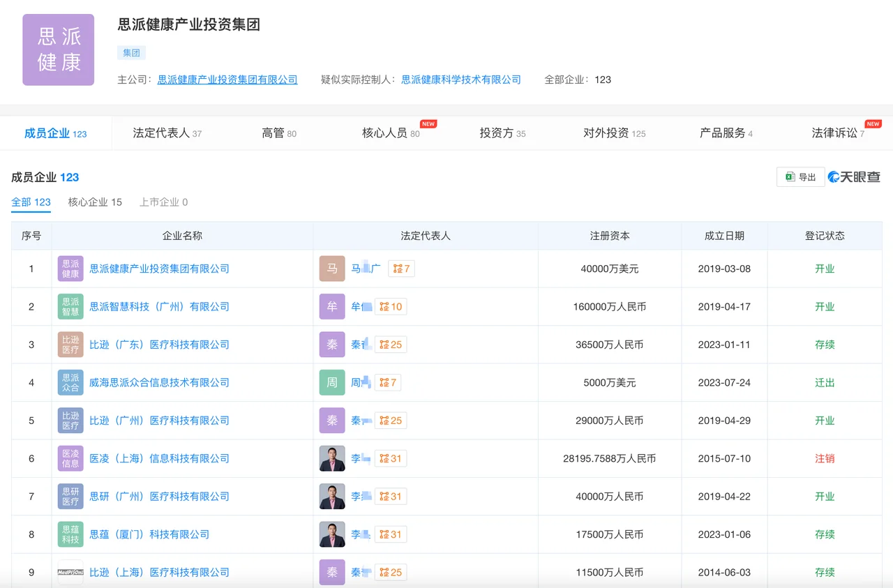
Task: Open 思派智慧科技（广州）有限公司 link
Action: (159, 306)
